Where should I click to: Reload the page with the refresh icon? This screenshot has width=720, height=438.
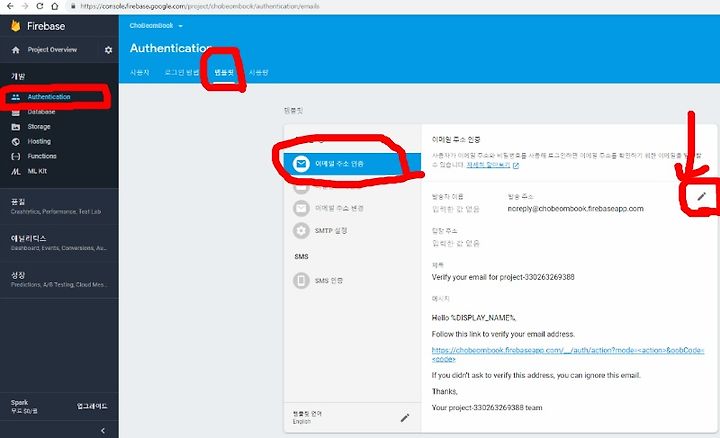pyautogui.click(x=40, y=6)
